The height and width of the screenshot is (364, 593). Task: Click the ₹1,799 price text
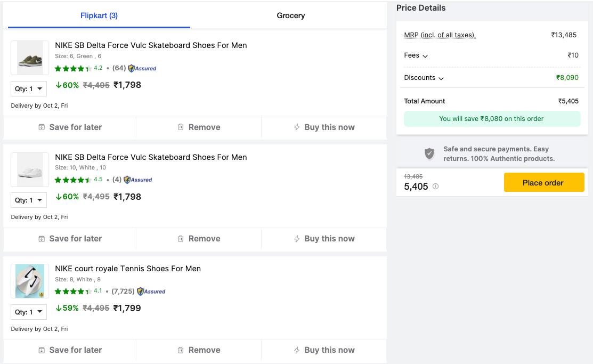point(127,309)
